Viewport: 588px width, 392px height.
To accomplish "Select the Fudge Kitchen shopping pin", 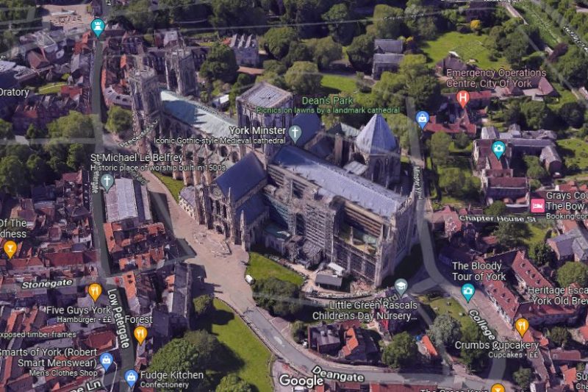I will [131, 378].
